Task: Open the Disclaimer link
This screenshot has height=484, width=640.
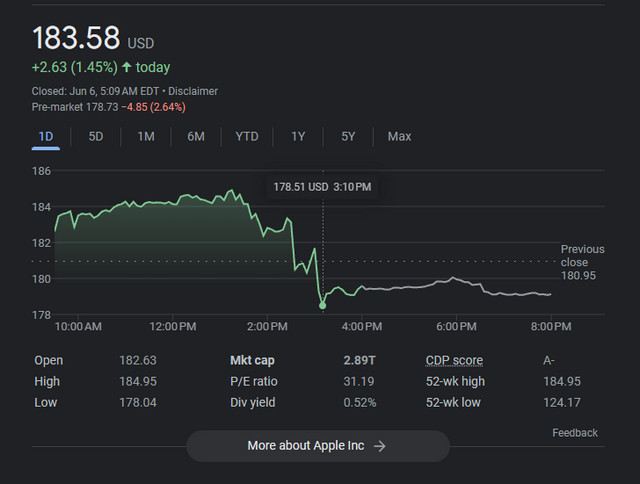Action: [193, 91]
